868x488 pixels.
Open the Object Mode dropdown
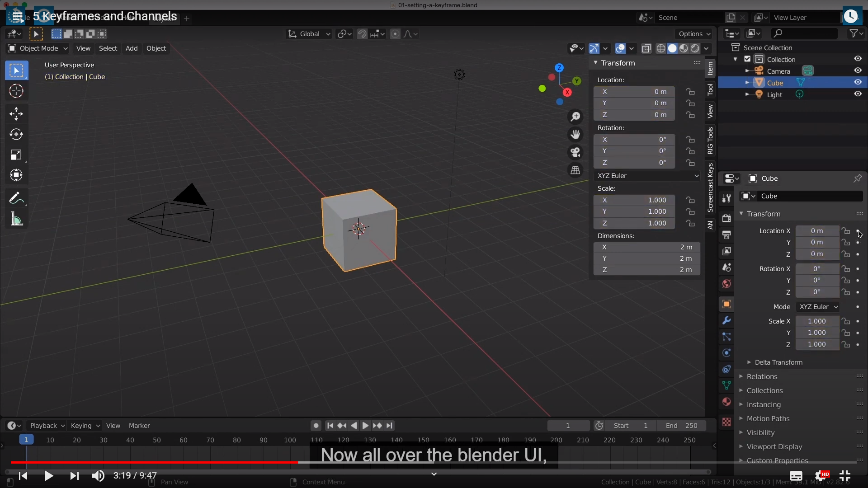coord(38,48)
